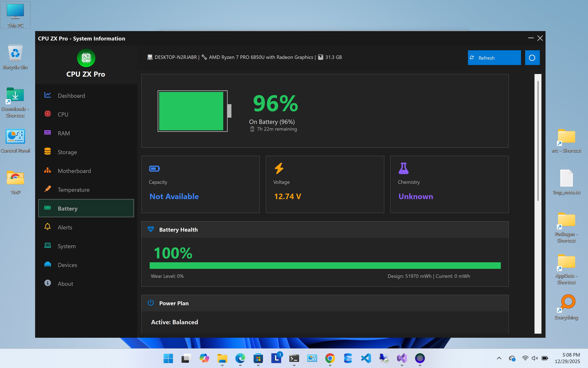
Task: Click the DESKTOP-N2RJABR computer name
Action: [x=176, y=57]
